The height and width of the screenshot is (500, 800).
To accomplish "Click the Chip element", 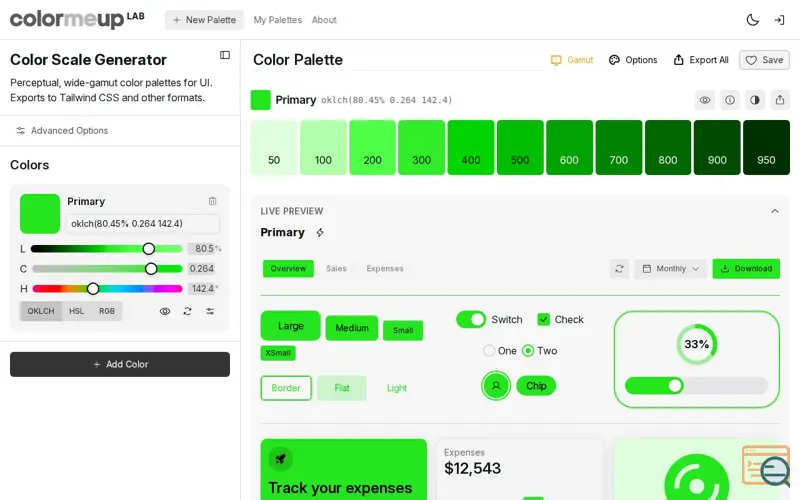I will click(x=536, y=386).
